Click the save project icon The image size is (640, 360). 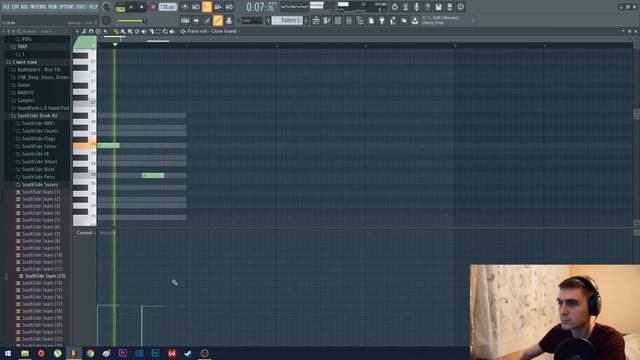(438, 7)
